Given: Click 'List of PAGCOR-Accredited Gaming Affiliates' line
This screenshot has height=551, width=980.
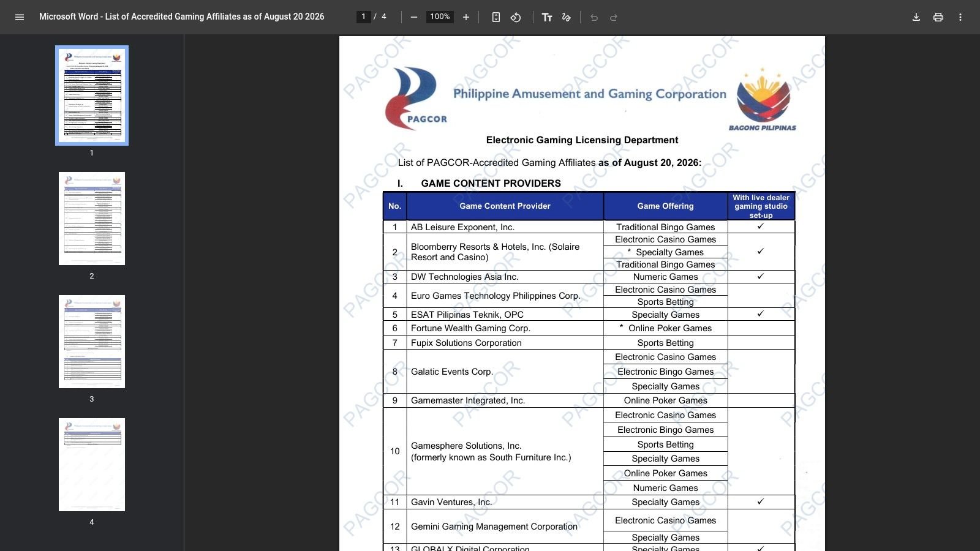Looking at the screenshot, I should pos(549,163).
